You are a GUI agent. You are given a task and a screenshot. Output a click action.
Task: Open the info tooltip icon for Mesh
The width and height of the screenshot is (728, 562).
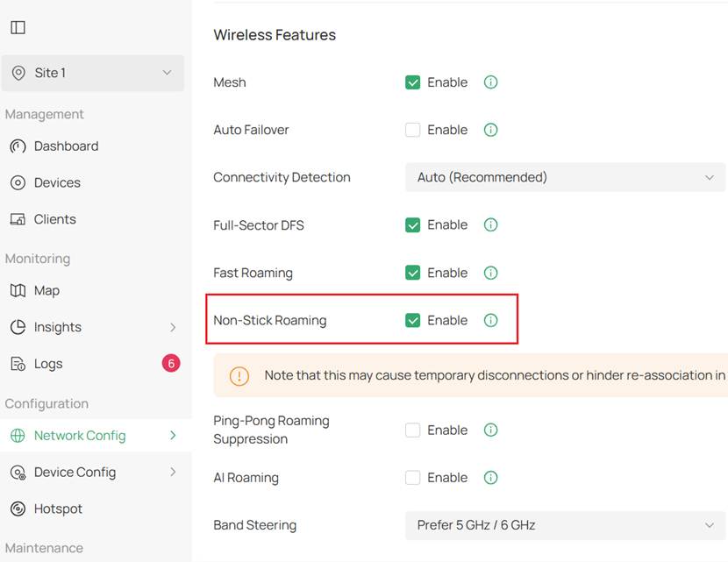(491, 82)
